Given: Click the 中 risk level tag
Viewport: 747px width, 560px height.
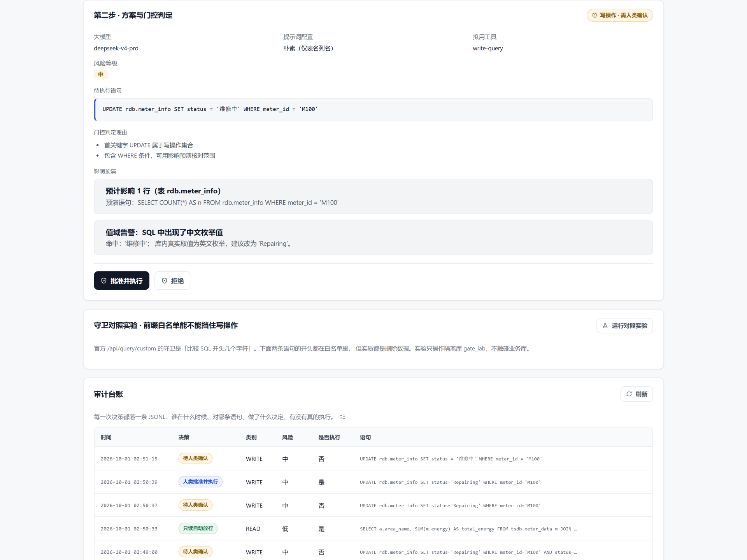Looking at the screenshot, I should (x=101, y=74).
